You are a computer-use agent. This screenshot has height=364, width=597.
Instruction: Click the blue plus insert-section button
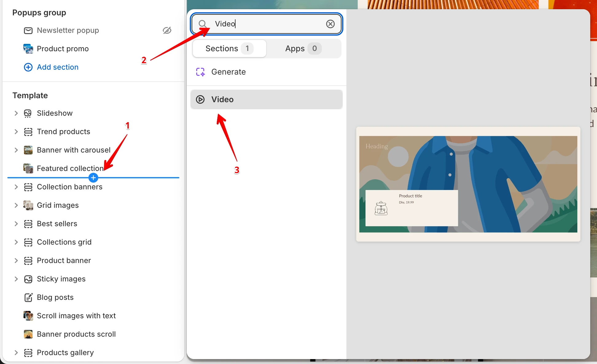pos(93,178)
